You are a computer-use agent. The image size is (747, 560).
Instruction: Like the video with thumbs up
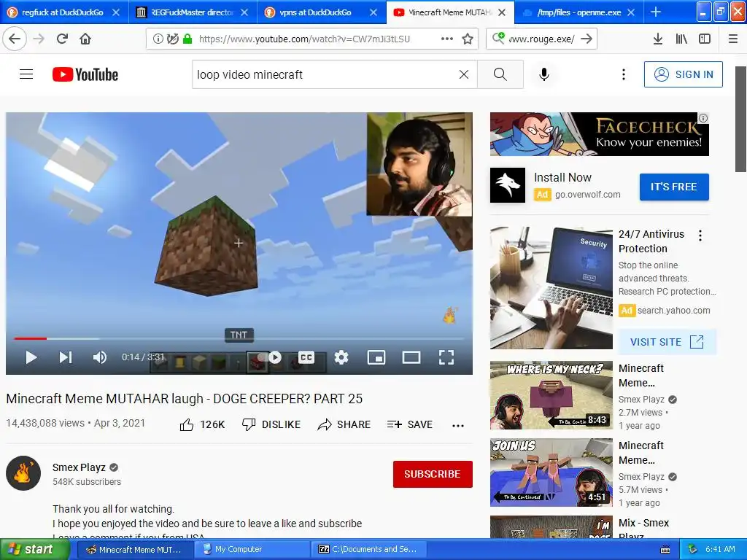point(202,424)
